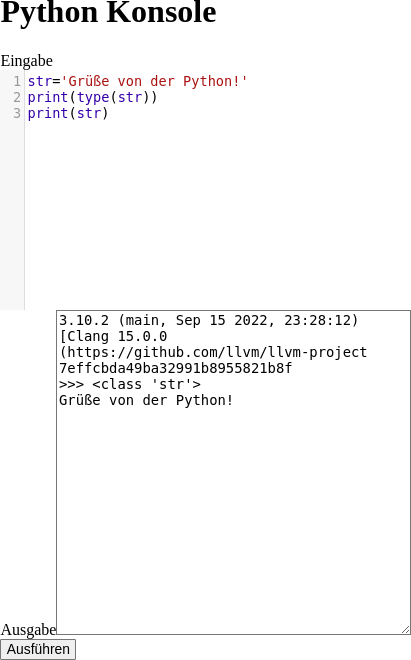The height and width of the screenshot is (660, 411).
Task: Click the Eingabe label
Action: point(27,61)
